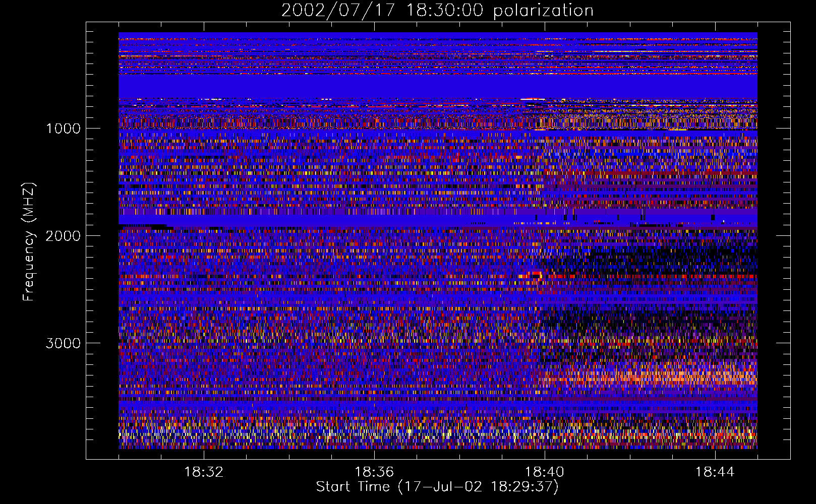Click the plot title '2002/07/17 18:30:00 polarization'
The height and width of the screenshot is (504, 816).
pos(437,11)
